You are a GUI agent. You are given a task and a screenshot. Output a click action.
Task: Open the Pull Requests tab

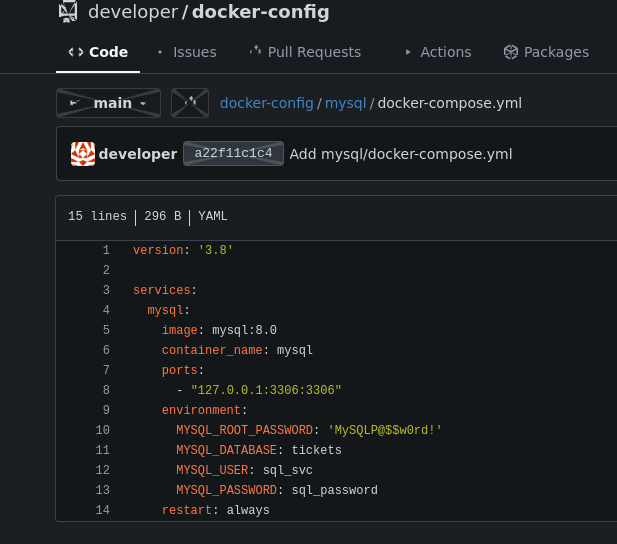pos(315,52)
